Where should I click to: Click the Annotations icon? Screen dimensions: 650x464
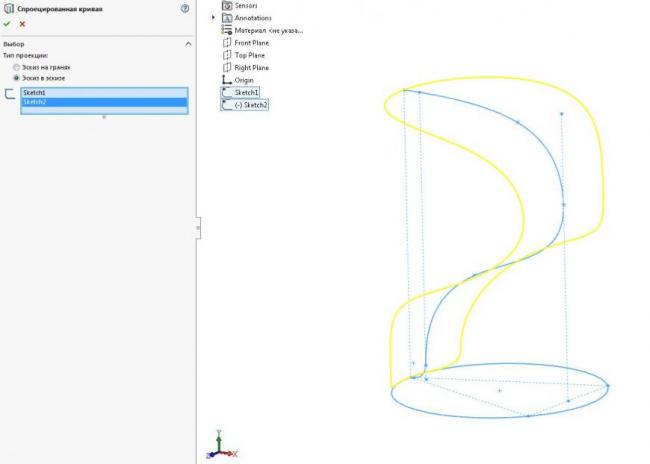click(227, 18)
